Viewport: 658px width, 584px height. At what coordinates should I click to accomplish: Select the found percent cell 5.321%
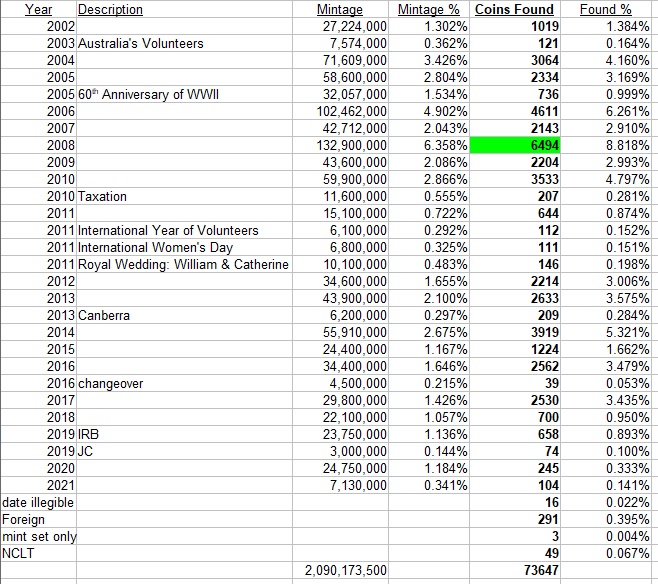click(606, 332)
